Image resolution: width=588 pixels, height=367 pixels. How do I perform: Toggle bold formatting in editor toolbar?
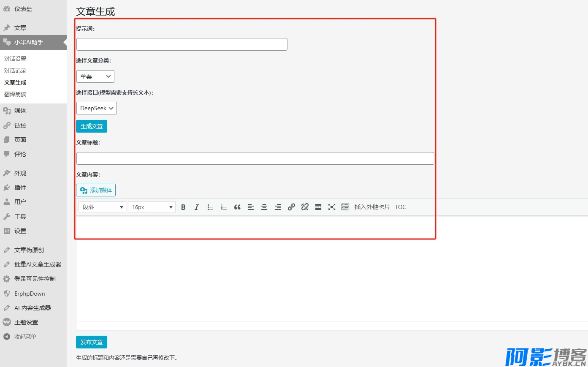click(183, 207)
